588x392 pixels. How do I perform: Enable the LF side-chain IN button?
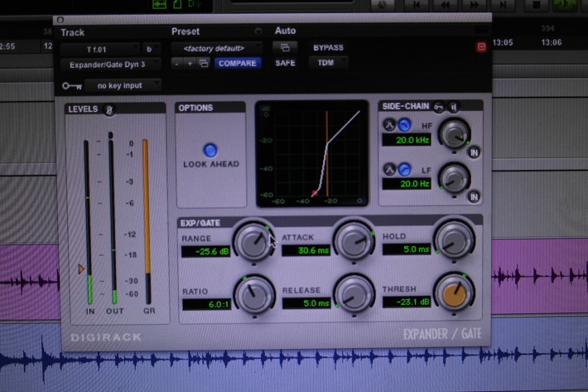point(474,197)
